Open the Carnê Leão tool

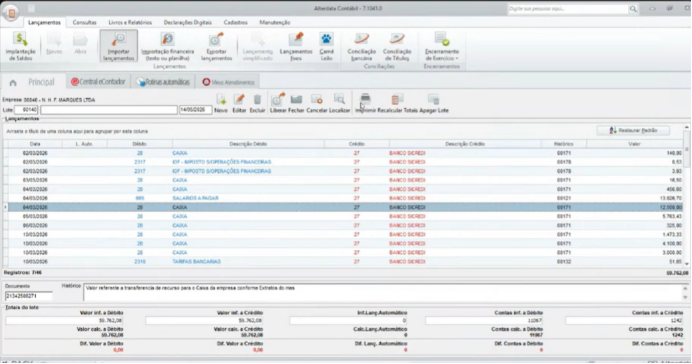pyautogui.click(x=327, y=46)
